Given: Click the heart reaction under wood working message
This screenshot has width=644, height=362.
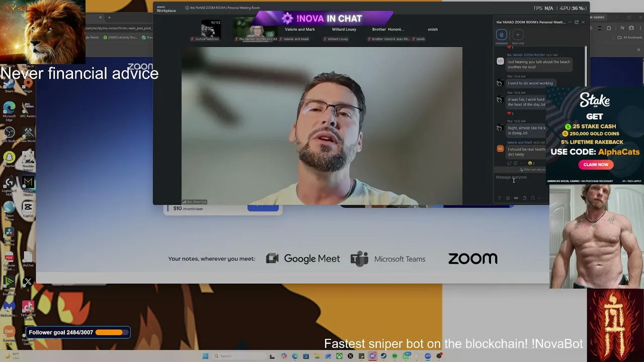Looking at the screenshot, I should [510, 114].
